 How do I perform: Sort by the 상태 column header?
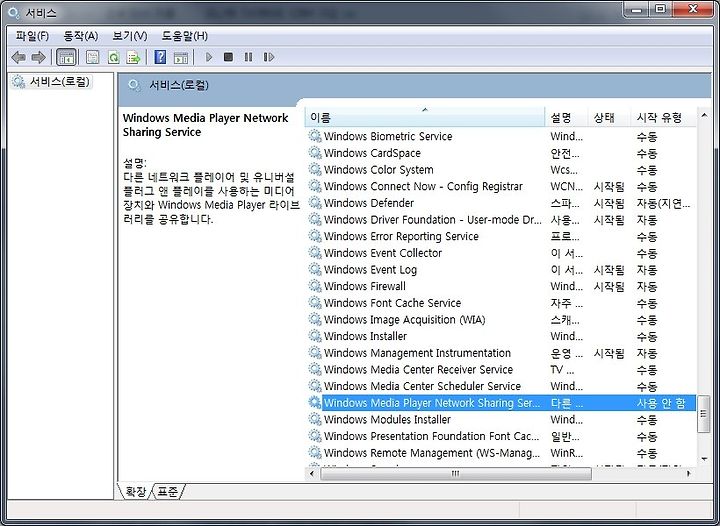609,118
